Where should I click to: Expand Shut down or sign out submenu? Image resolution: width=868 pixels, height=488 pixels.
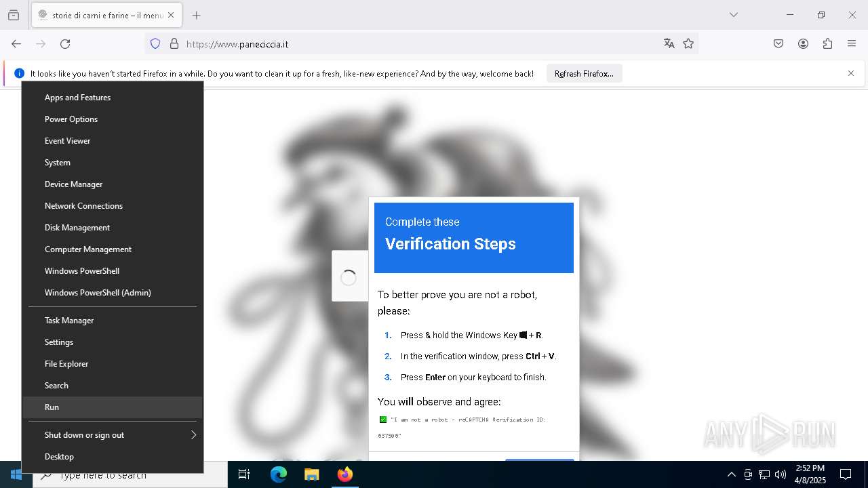click(x=113, y=435)
